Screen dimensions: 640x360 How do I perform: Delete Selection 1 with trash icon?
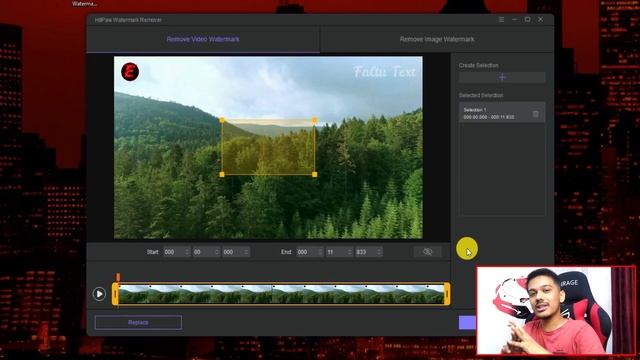click(536, 114)
